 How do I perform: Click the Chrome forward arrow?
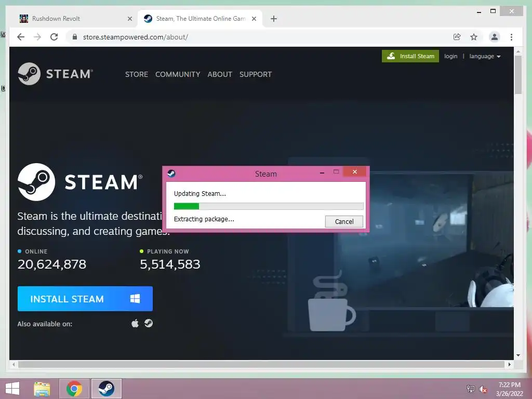pos(37,37)
